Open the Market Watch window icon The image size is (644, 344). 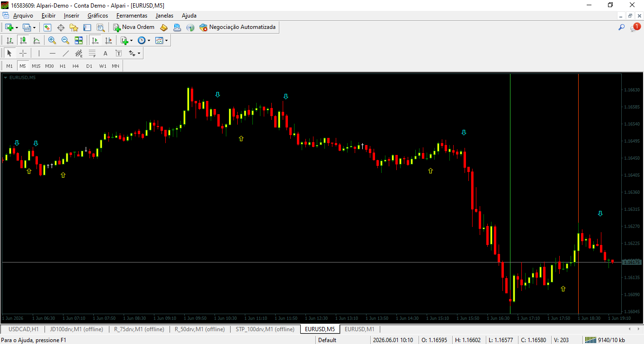coord(47,27)
